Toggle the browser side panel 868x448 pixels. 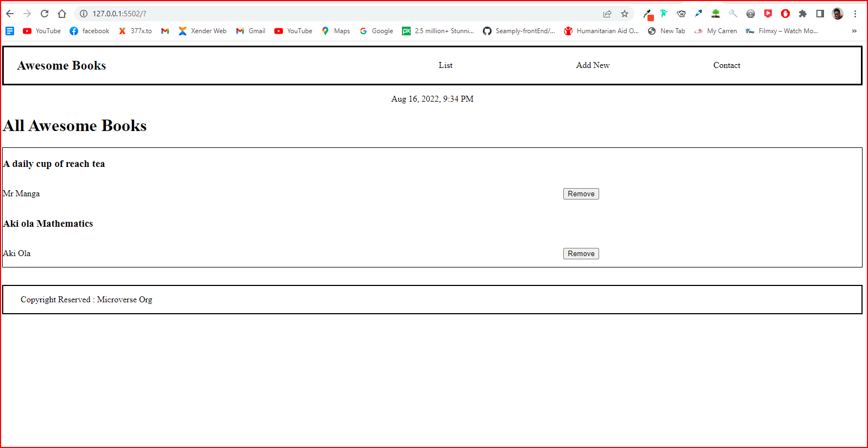click(x=820, y=14)
